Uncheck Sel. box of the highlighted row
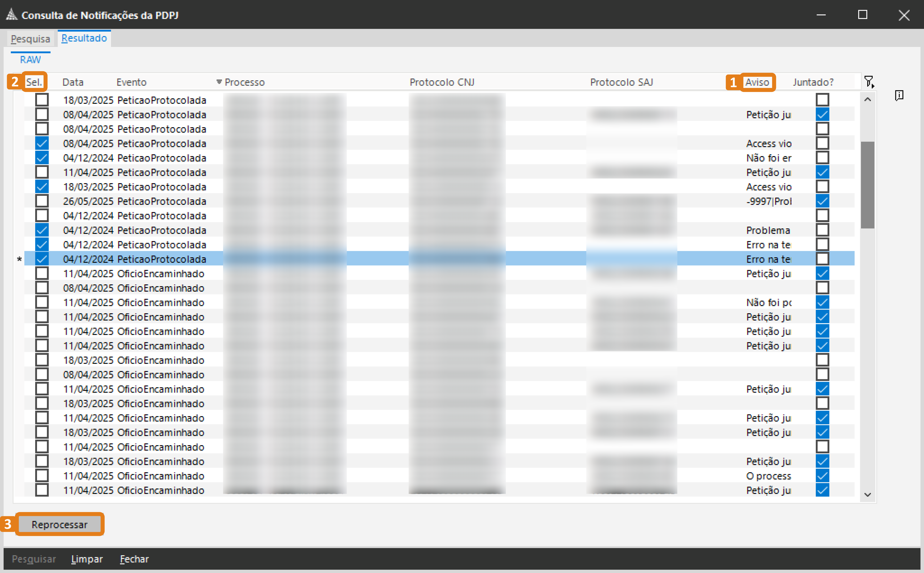The image size is (924, 573). click(x=42, y=259)
